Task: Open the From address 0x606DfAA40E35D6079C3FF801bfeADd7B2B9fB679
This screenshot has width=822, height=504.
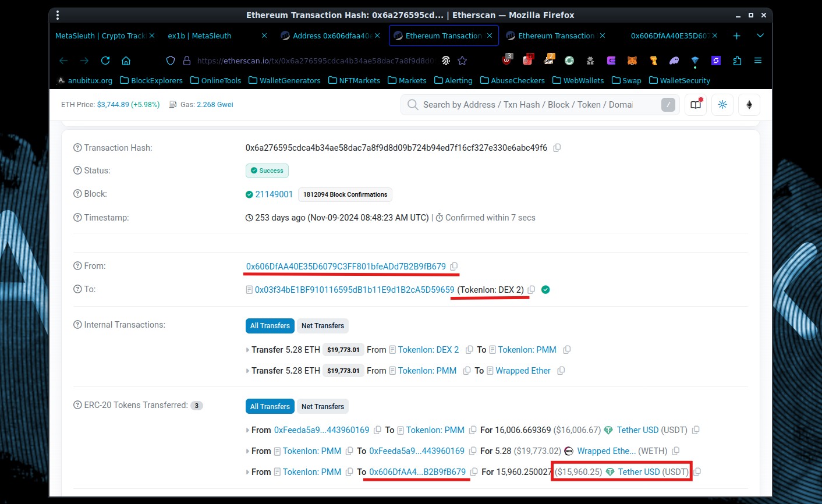Action: pyautogui.click(x=346, y=267)
